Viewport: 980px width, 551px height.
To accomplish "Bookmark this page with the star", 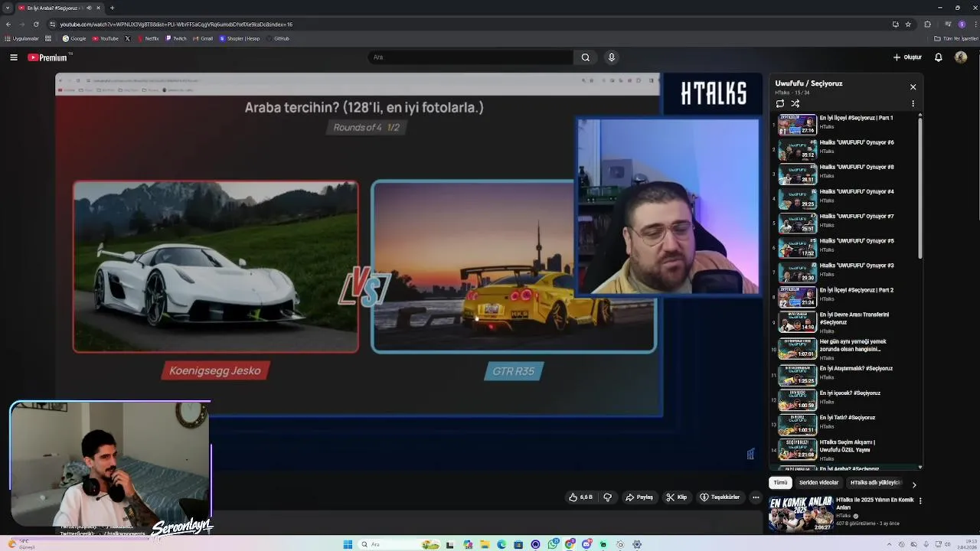I will click(908, 24).
